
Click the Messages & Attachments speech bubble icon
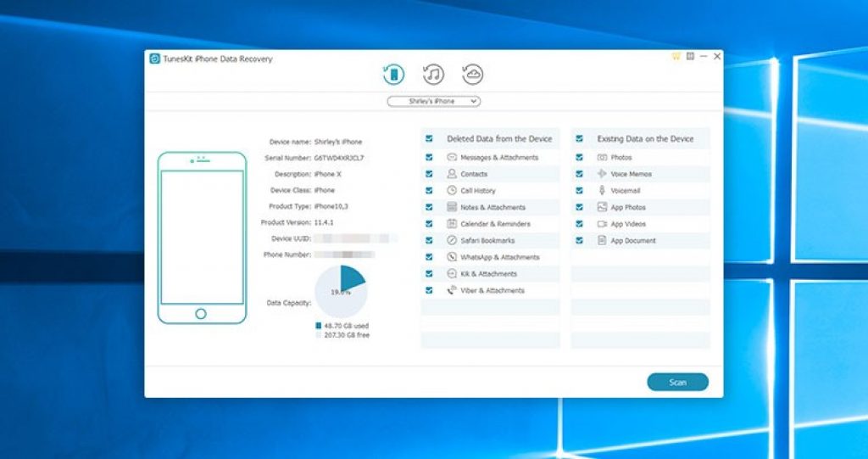451,158
